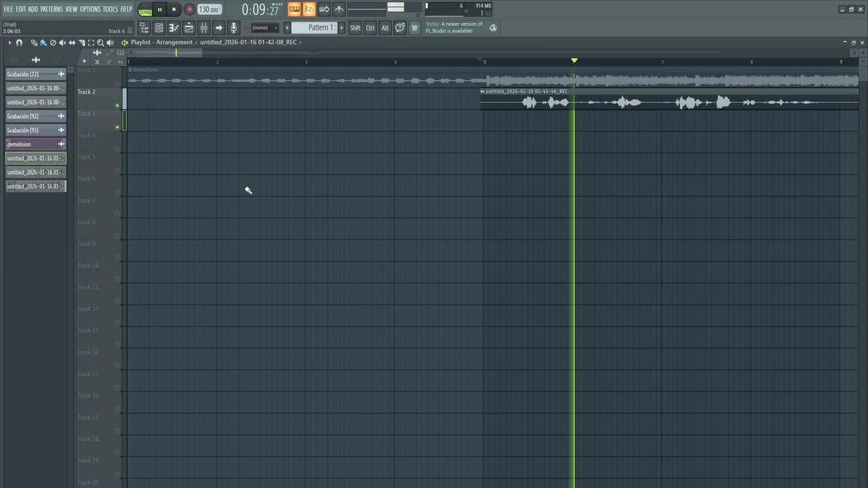Click the shopping cart icon

pyautogui.click(x=414, y=28)
